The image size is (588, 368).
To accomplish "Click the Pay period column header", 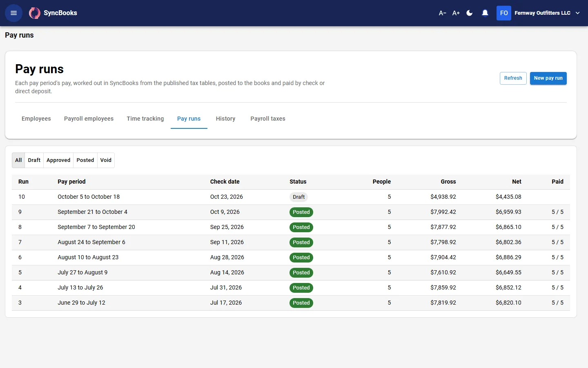I will click(71, 182).
